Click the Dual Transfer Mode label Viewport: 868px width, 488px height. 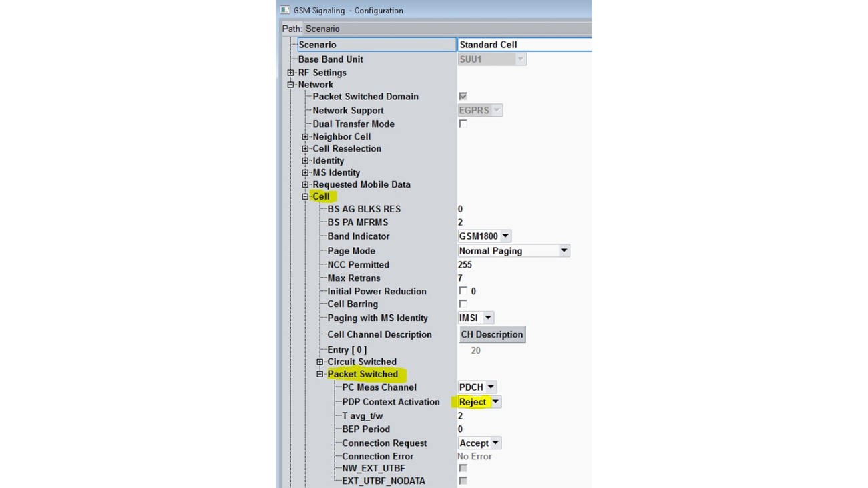tap(353, 124)
